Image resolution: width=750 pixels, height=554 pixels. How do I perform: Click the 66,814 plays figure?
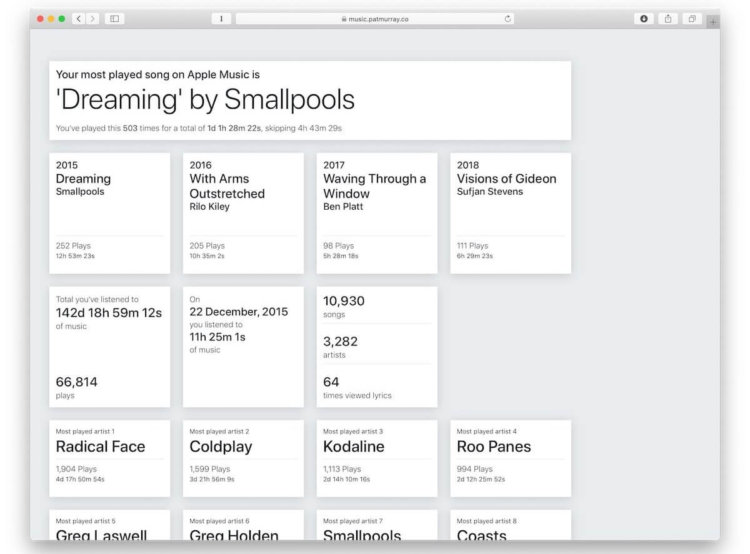(x=77, y=382)
